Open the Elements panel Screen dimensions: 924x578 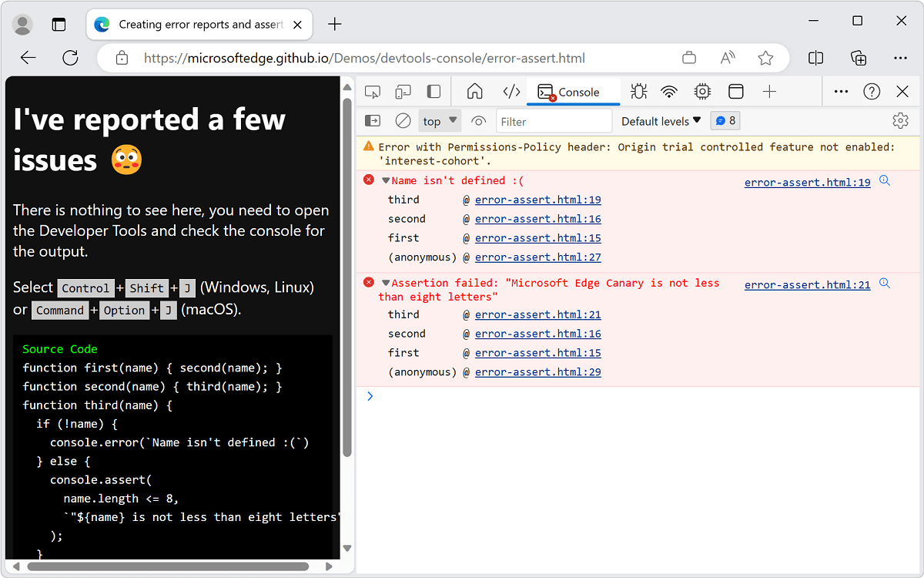point(511,91)
